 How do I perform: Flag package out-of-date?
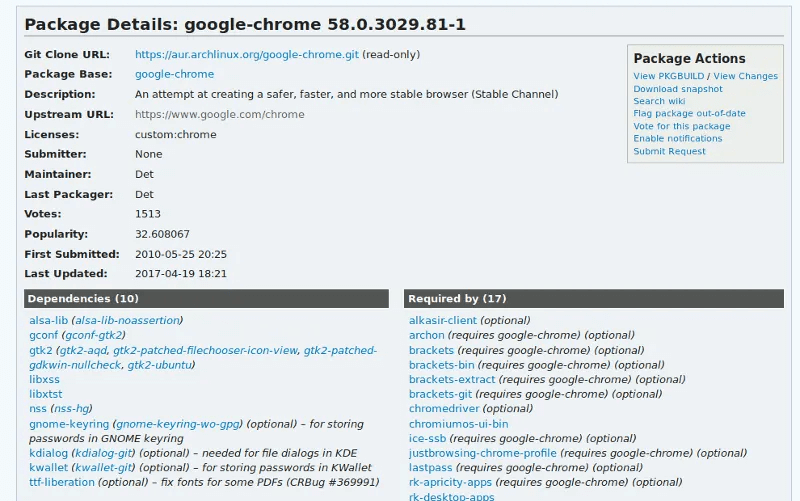click(x=689, y=114)
